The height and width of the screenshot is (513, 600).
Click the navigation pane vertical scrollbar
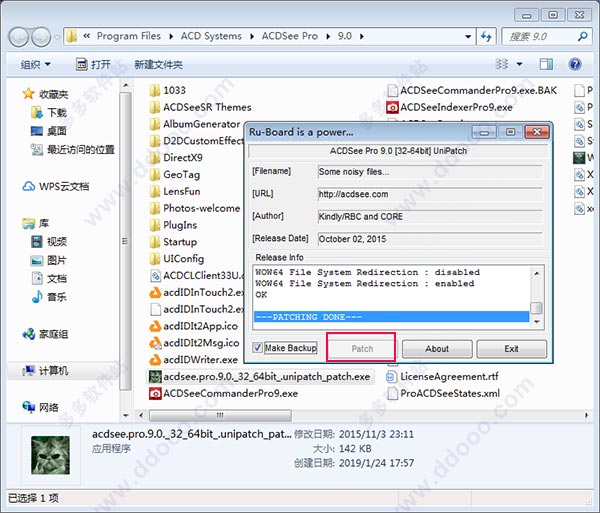[126, 241]
